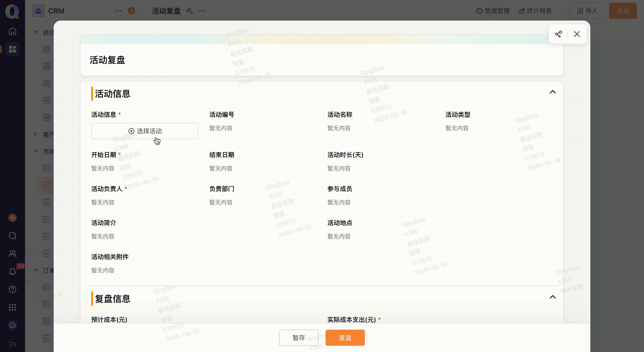The height and width of the screenshot is (352, 644).
Task: Open the contacts icon in sidebar
Action: point(13,254)
